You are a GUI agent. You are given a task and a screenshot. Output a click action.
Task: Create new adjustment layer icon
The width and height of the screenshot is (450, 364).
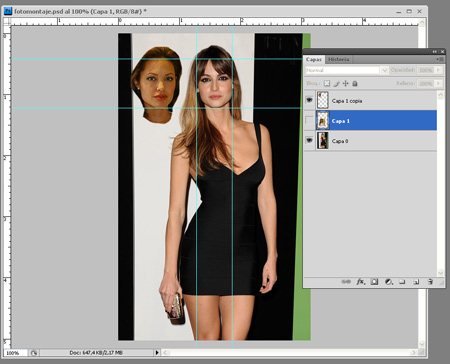point(388,282)
